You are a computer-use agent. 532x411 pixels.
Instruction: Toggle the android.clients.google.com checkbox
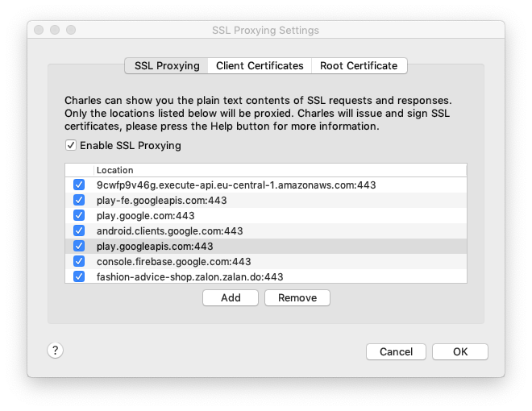pyautogui.click(x=79, y=230)
